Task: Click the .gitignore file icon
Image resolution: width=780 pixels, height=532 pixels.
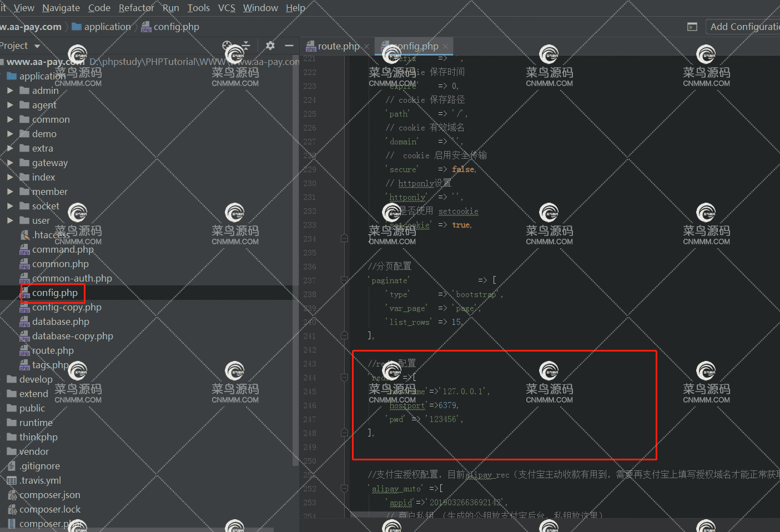Action: click(x=12, y=466)
